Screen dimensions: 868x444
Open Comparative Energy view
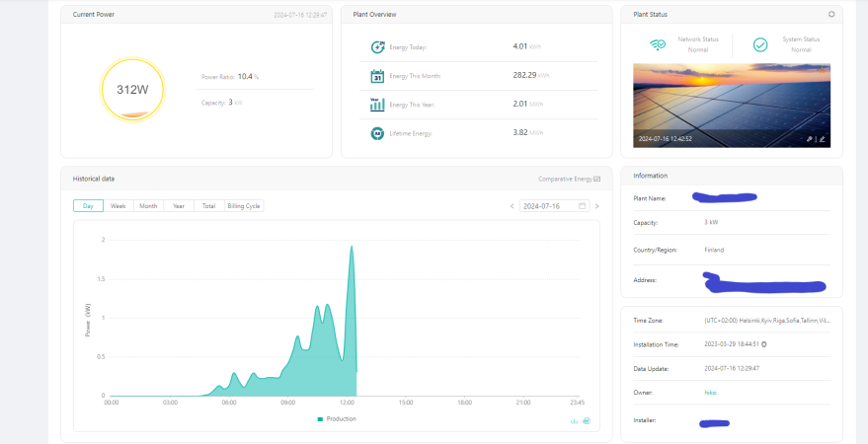pyautogui.click(x=569, y=179)
